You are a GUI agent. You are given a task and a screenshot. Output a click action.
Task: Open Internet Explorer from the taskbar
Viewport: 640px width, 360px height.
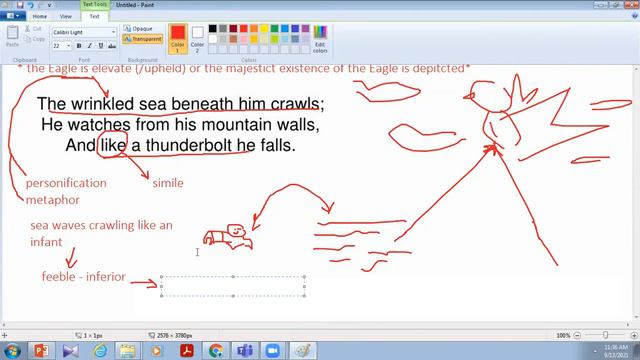[x=100, y=351]
